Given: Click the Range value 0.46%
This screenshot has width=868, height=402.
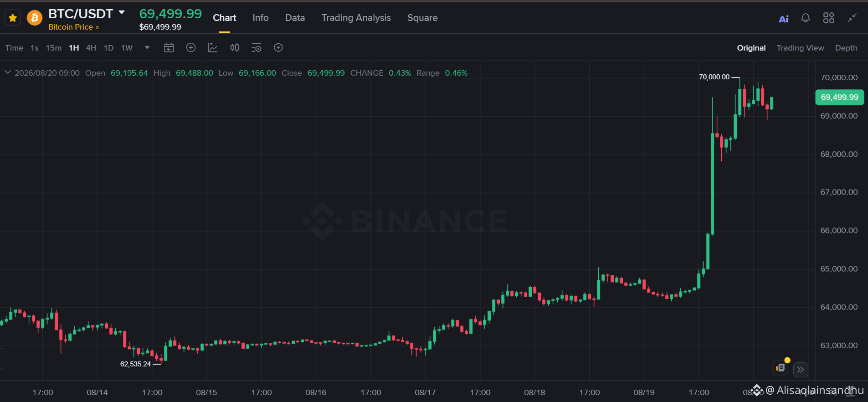Looking at the screenshot, I should coord(456,73).
